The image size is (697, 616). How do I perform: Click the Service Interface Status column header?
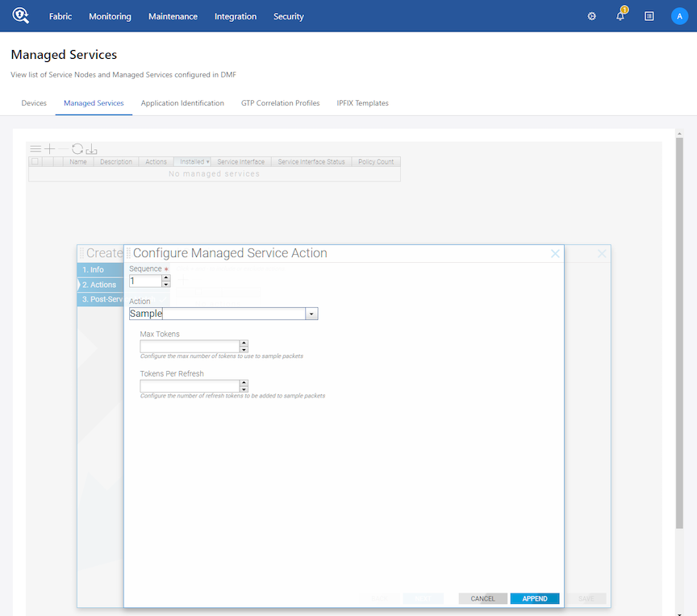(311, 162)
